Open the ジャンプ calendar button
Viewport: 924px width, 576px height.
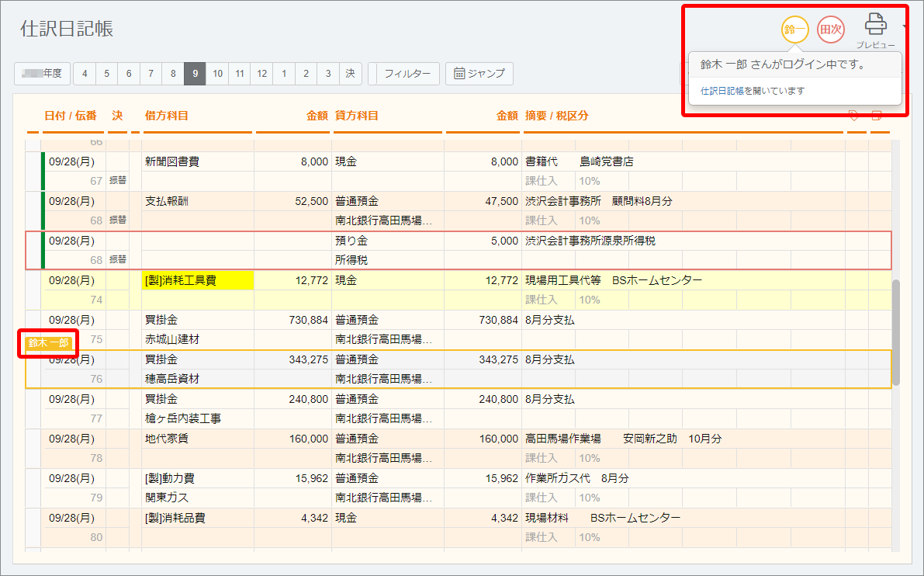pyautogui.click(x=479, y=74)
